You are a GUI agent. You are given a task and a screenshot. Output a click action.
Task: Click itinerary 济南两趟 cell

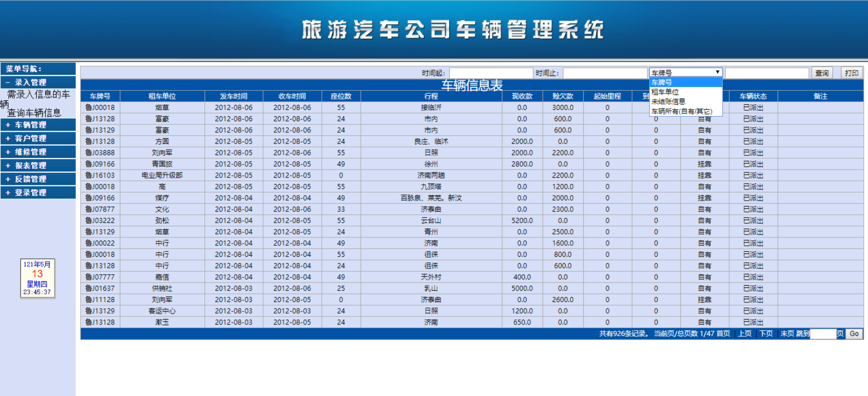coord(431,175)
